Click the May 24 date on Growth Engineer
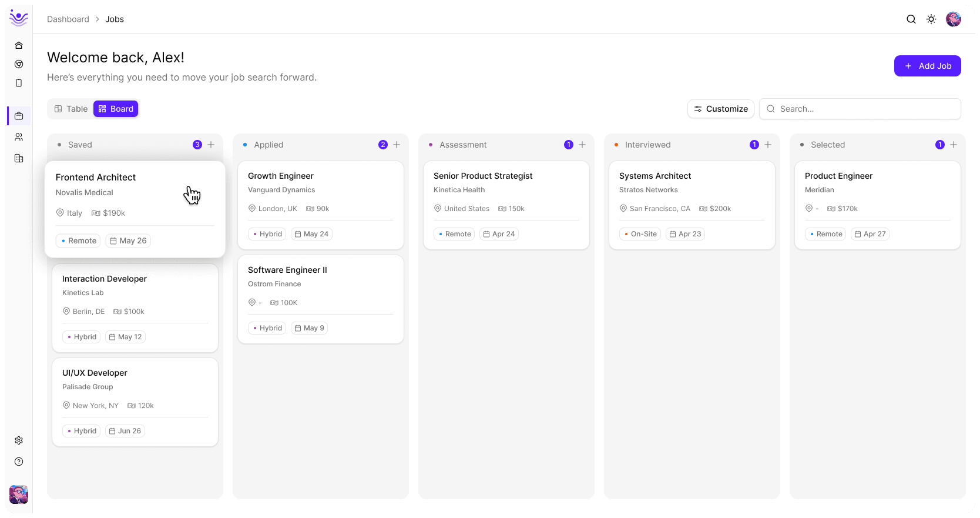The height and width of the screenshot is (518, 980). pos(312,234)
